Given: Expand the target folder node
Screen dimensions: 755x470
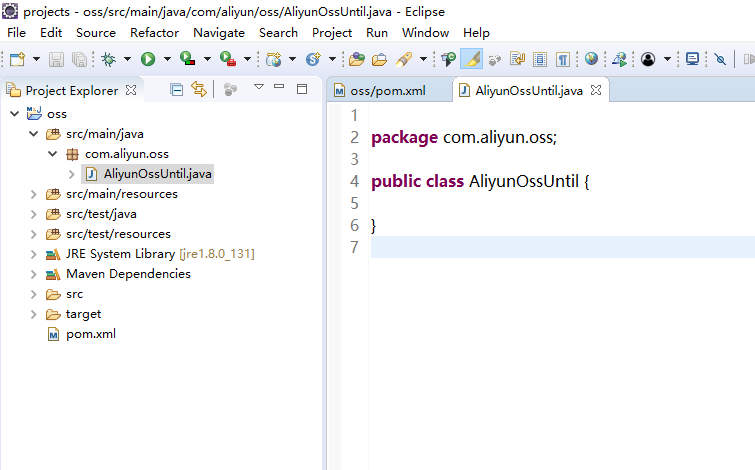Looking at the screenshot, I should pyautogui.click(x=34, y=314).
